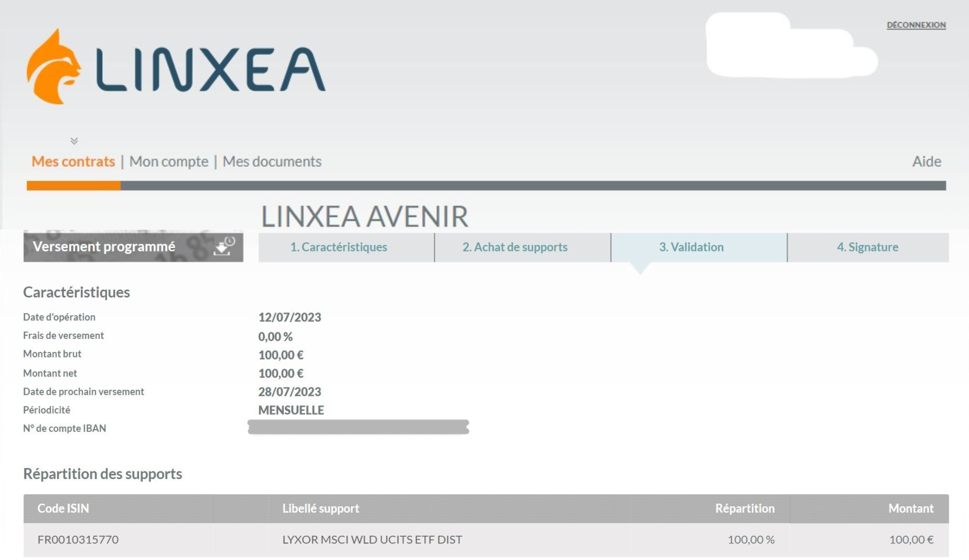The image size is (969, 560).
Task: Click the LINXEA AVENIR contract title
Action: point(364,218)
